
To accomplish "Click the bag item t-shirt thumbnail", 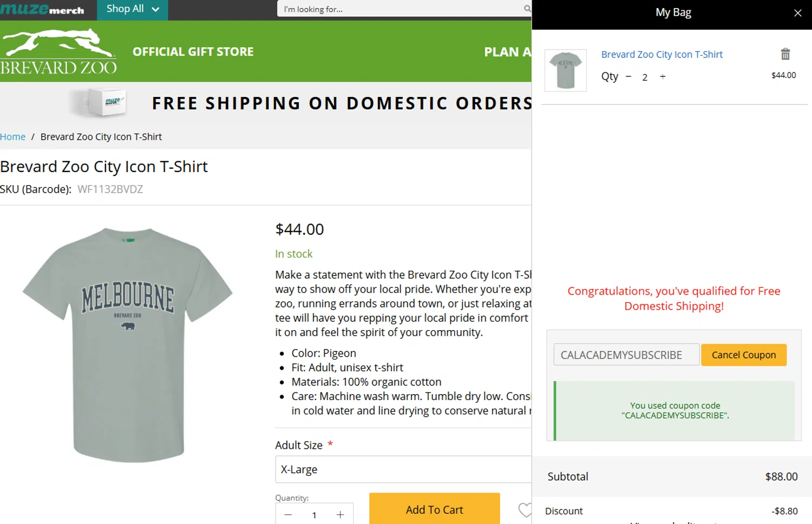I will tap(565, 70).
